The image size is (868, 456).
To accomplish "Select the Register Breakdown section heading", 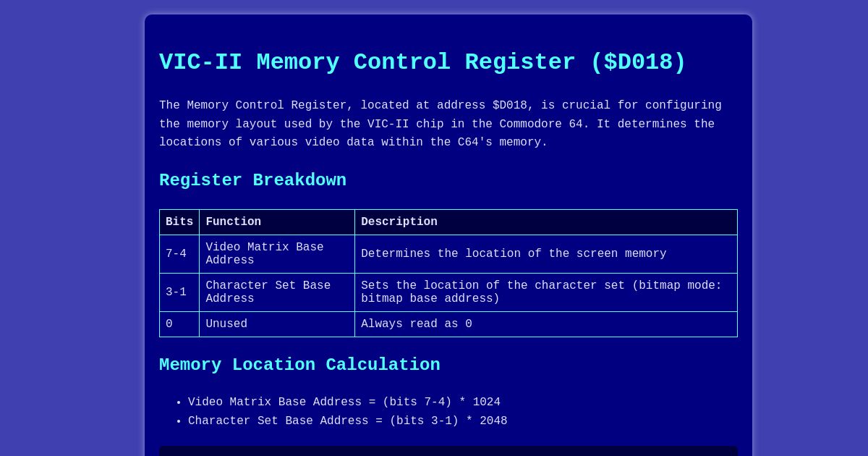I will 252,180.
